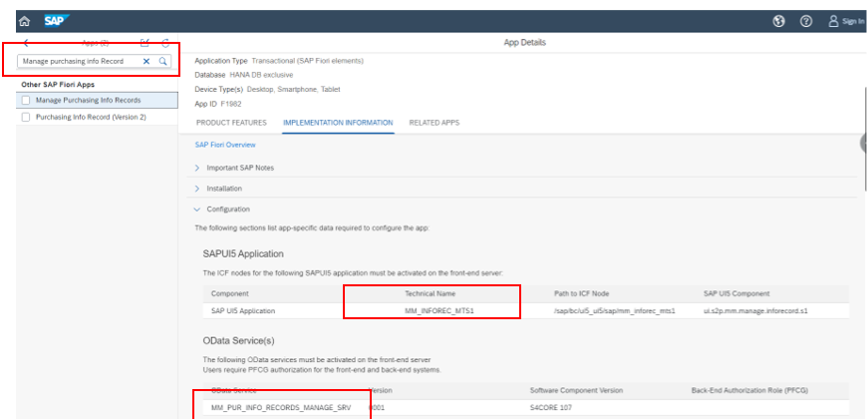The image size is (868, 419).
Task: Open the Related Apps tab
Action: [434, 123]
